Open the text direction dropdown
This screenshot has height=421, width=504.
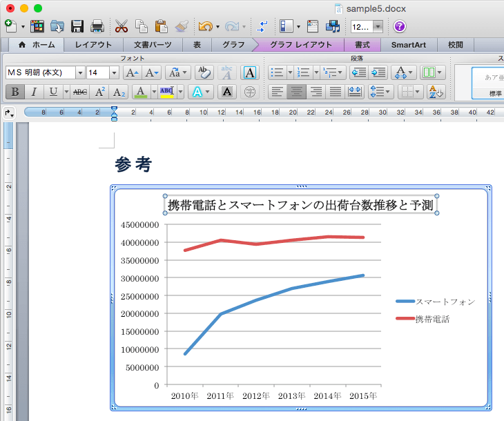tap(404, 72)
